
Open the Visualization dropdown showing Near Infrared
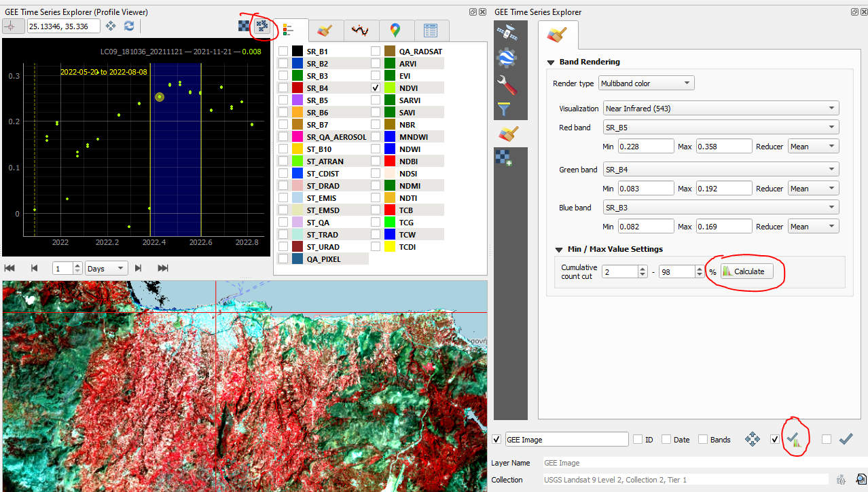pos(721,107)
